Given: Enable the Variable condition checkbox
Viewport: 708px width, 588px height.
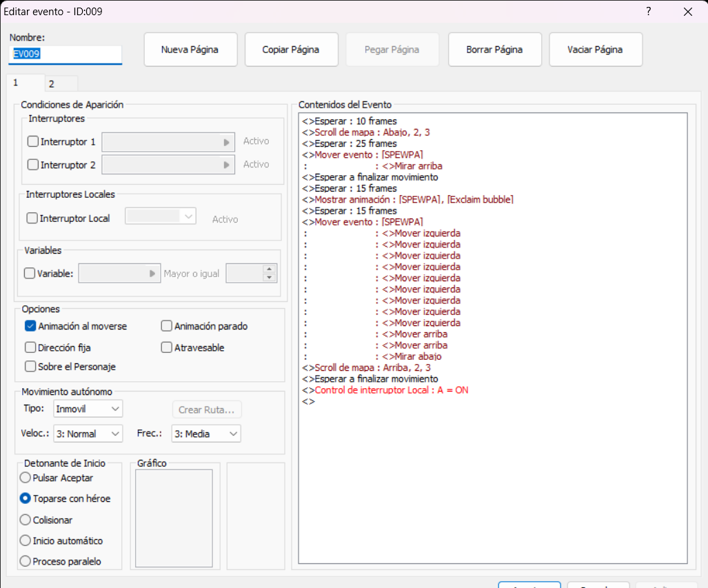Looking at the screenshot, I should pyautogui.click(x=28, y=273).
